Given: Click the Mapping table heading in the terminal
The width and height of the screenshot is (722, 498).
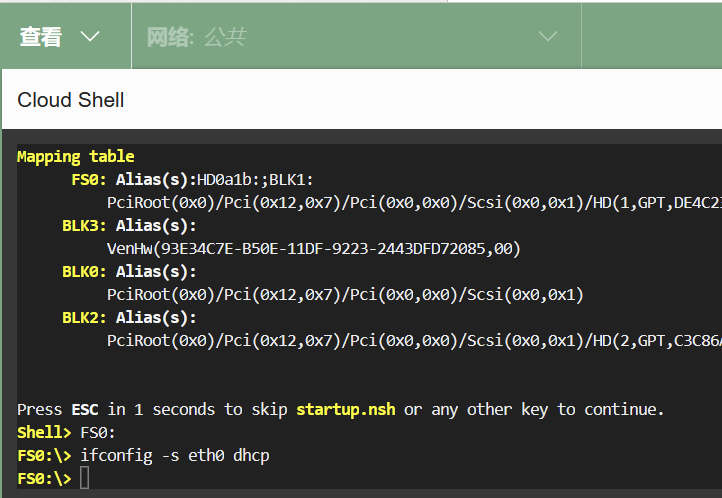Looking at the screenshot, I should (75, 156).
